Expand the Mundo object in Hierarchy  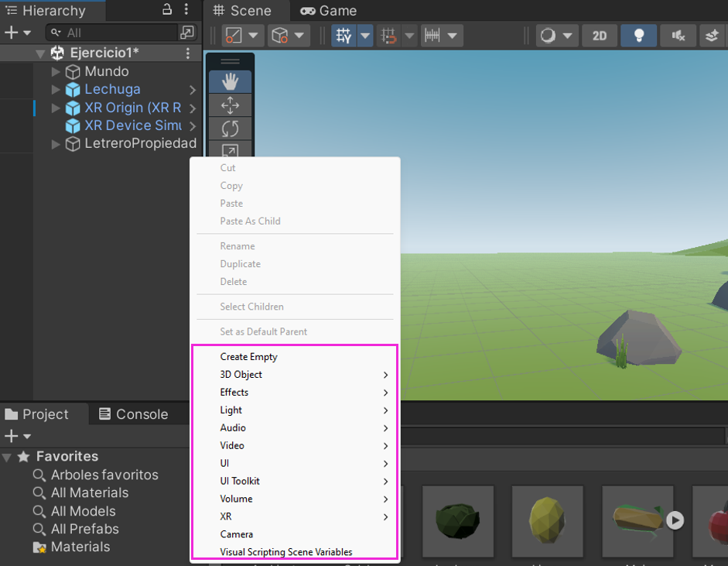56,71
